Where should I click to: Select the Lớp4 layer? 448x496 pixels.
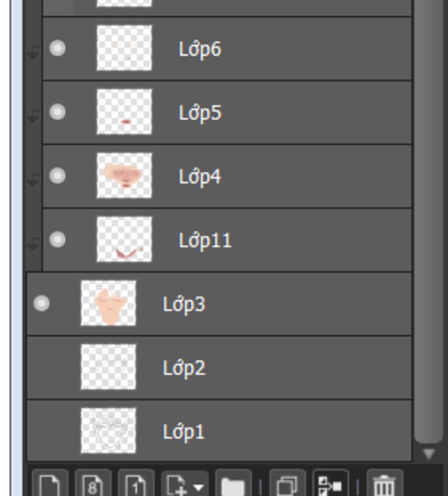(x=227, y=176)
